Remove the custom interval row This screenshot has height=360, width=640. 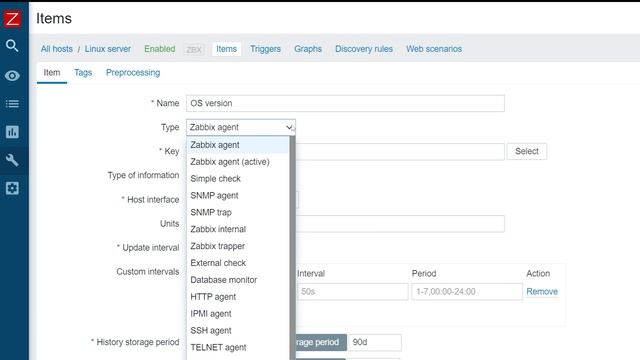pos(542,291)
